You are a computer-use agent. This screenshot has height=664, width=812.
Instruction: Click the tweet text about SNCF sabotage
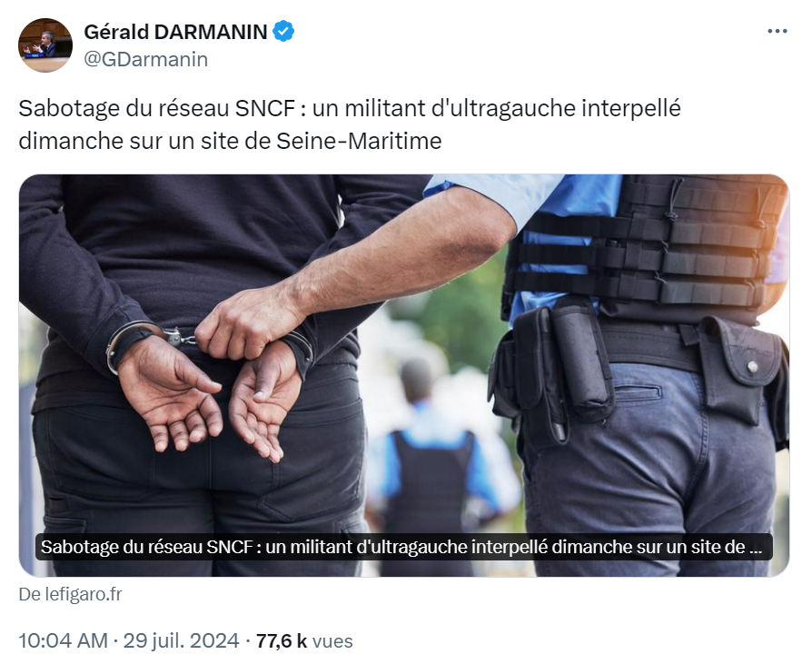pyautogui.click(x=350, y=124)
